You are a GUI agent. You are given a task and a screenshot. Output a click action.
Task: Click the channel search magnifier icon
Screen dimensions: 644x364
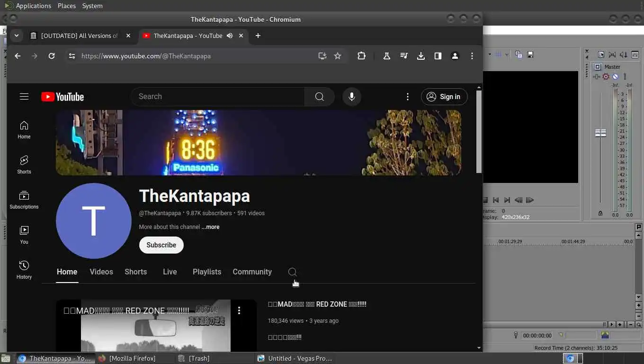pyautogui.click(x=293, y=272)
